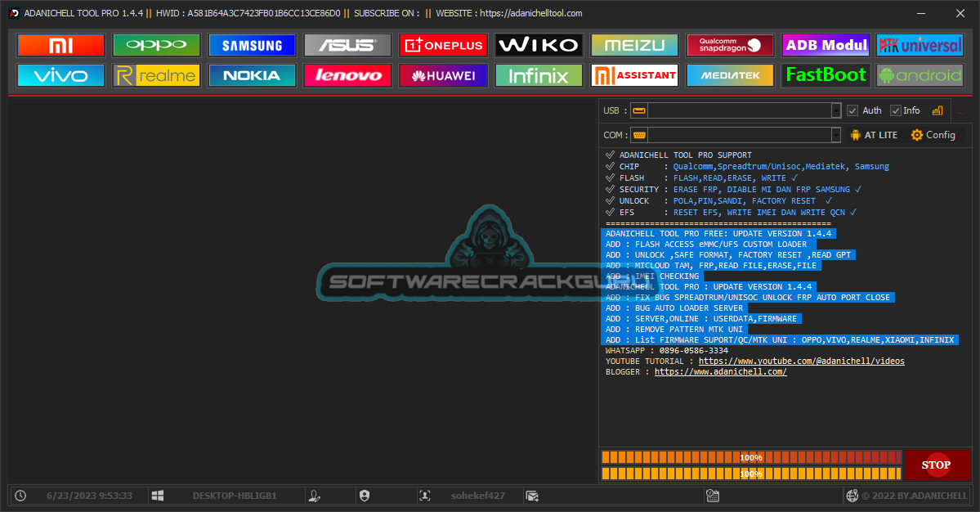Click the CHIP support line
This screenshot has width=980, height=512.
(x=747, y=166)
